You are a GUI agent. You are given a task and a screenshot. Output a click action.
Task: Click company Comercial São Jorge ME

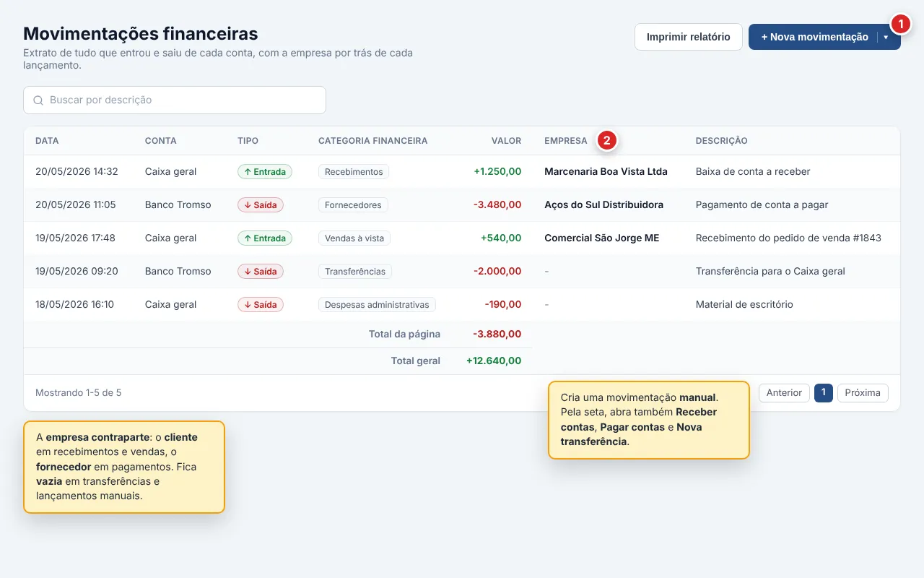click(601, 238)
